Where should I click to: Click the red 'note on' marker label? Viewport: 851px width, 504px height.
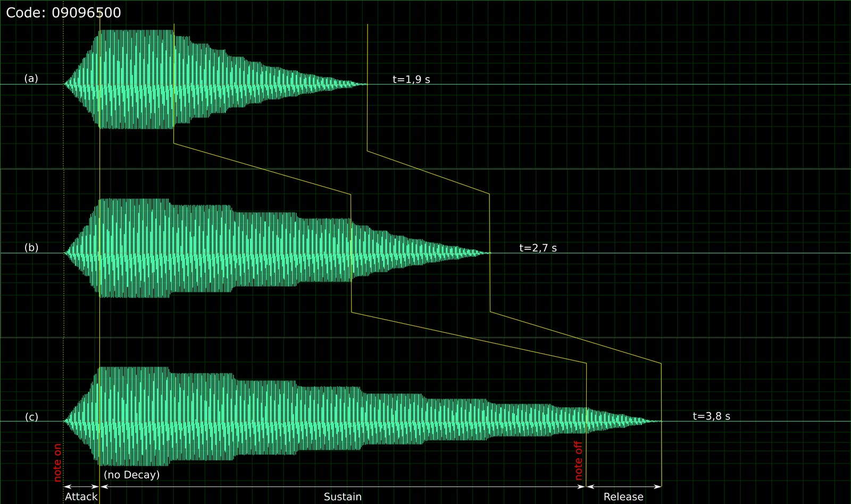click(x=57, y=463)
